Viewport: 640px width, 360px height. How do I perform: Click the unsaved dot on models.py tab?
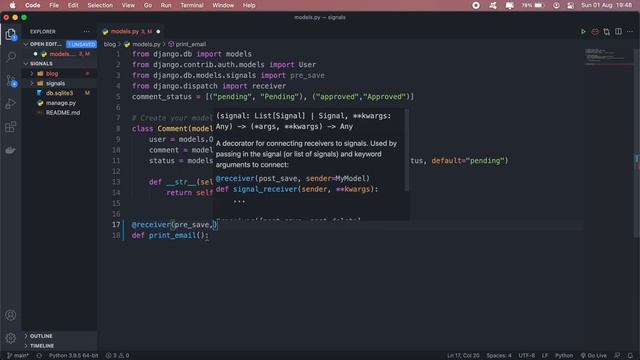point(158,31)
